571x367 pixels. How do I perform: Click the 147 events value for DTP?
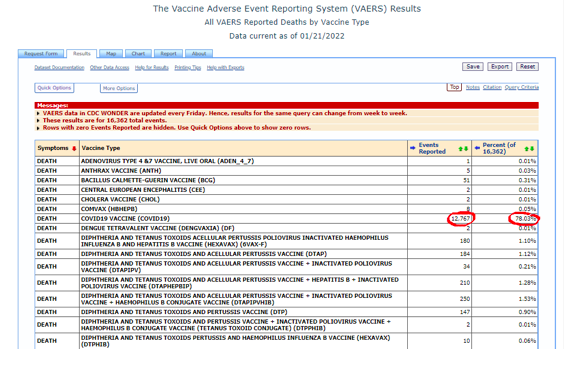coord(465,312)
